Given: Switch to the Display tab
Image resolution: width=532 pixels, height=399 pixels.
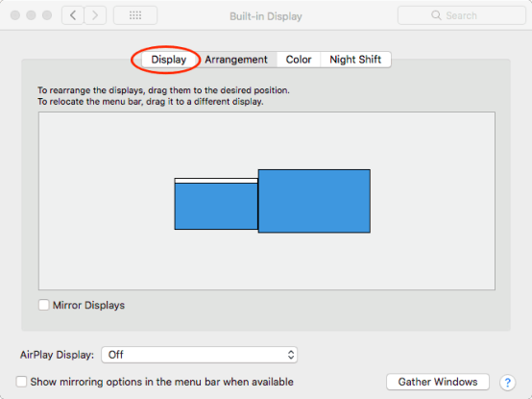Looking at the screenshot, I should [x=169, y=60].
